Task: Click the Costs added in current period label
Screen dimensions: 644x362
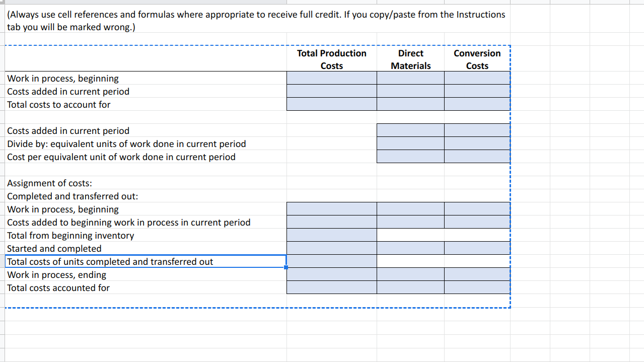Action: pos(68,91)
